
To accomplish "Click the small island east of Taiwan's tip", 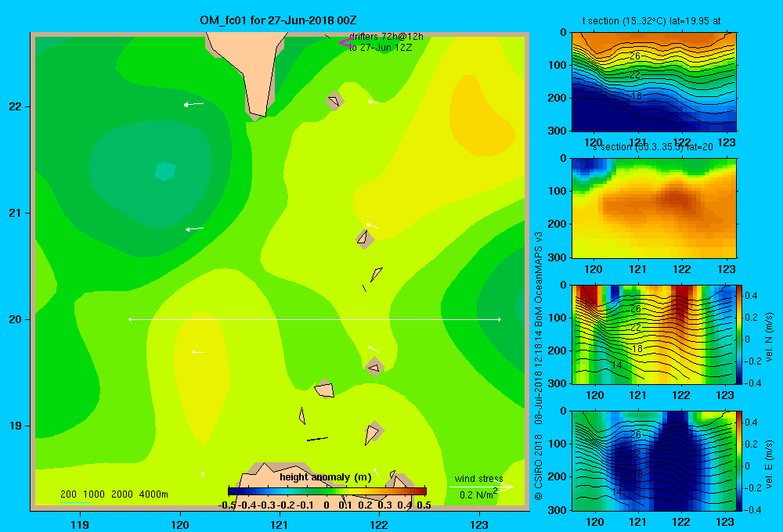I will point(334,101).
